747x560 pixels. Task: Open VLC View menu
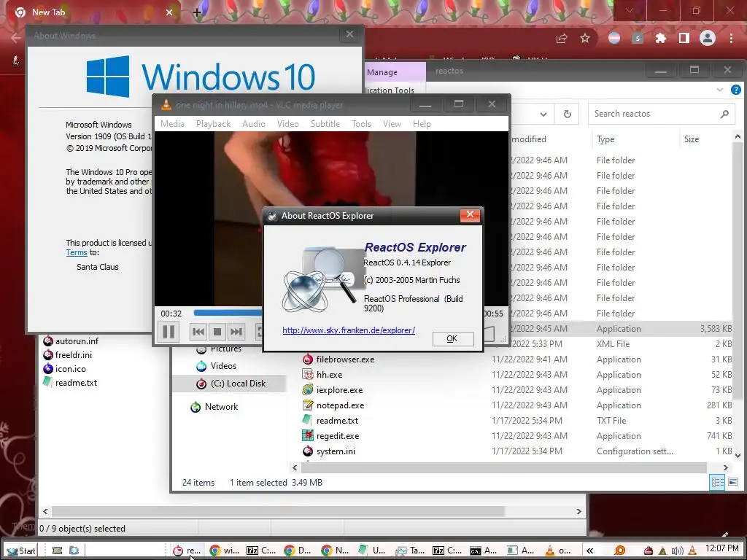(x=392, y=124)
